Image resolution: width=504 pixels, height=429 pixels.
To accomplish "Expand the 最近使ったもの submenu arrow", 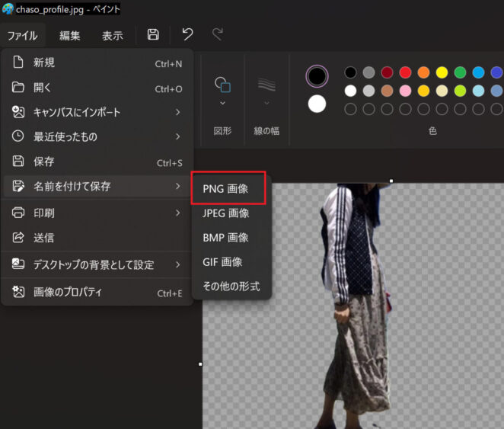I will click(178, 136).
